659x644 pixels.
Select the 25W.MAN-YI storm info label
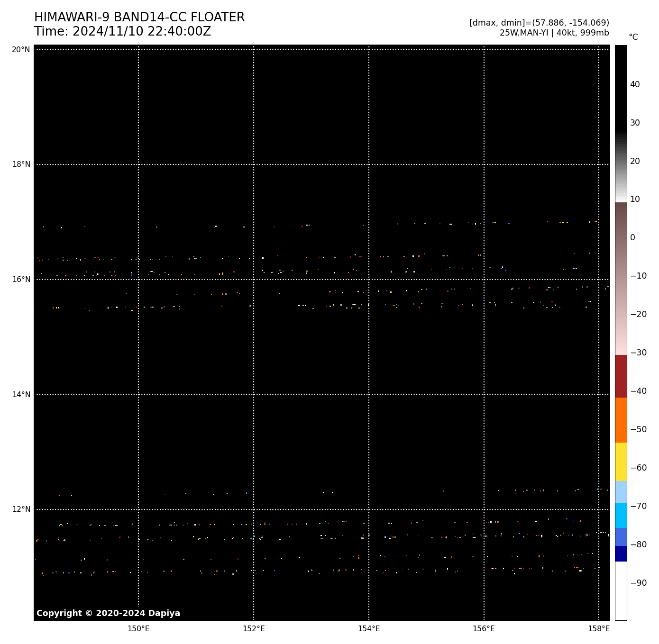click(554, 33)
